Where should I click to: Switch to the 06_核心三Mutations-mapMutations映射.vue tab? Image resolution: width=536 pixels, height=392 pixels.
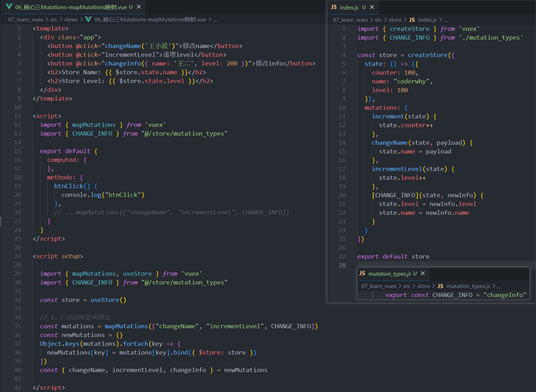74,7
